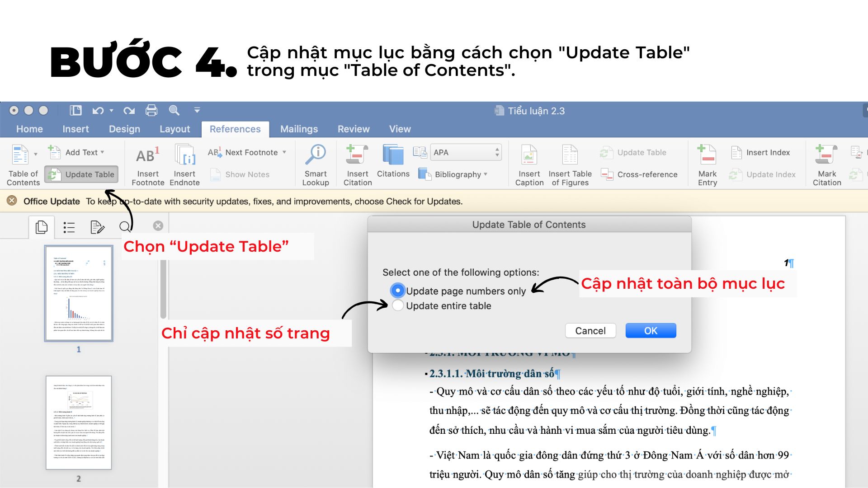Open Smart Lookup
Screen dimensions: 868x488
(x=316, y=165)
